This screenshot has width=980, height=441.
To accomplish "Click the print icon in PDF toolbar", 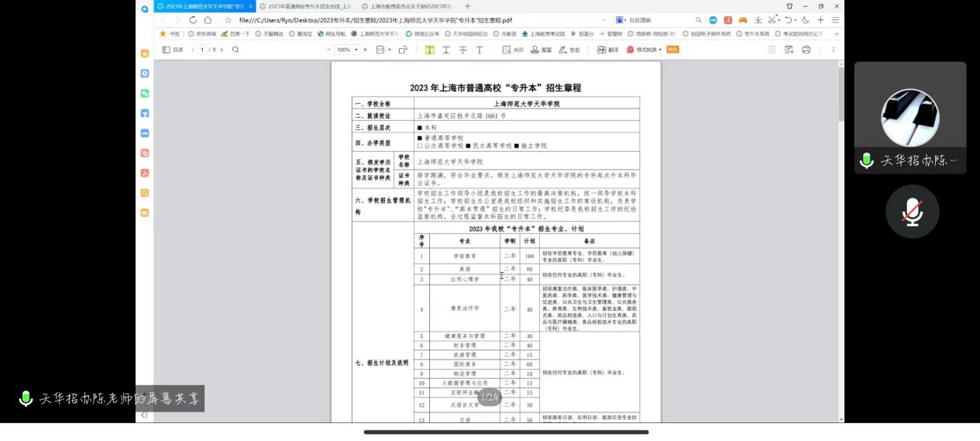I will pyautogui.click(x=806, y=50).
